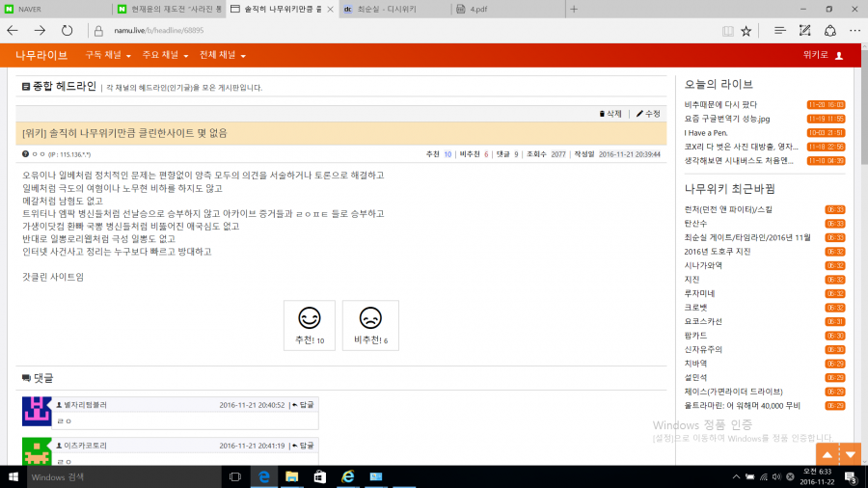
Task: Expand the 주요 채널 dropdown
Action: pos(165,55)
